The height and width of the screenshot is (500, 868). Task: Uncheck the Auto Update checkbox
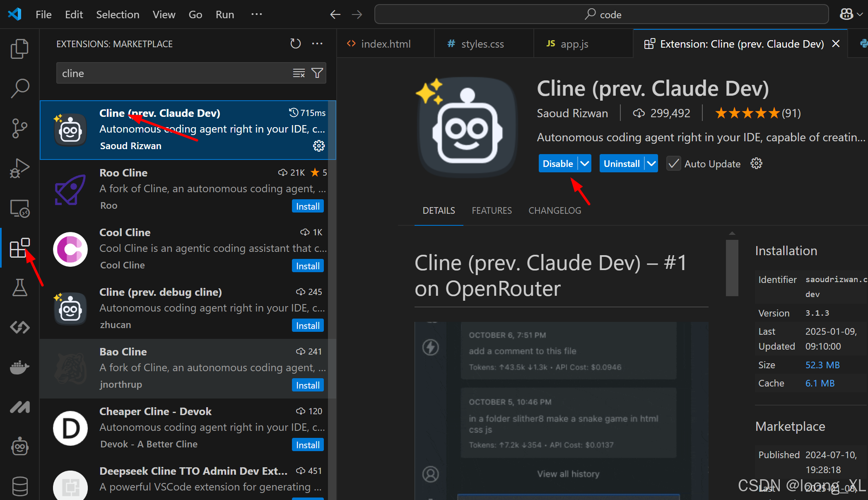click(x=673, y=163)
